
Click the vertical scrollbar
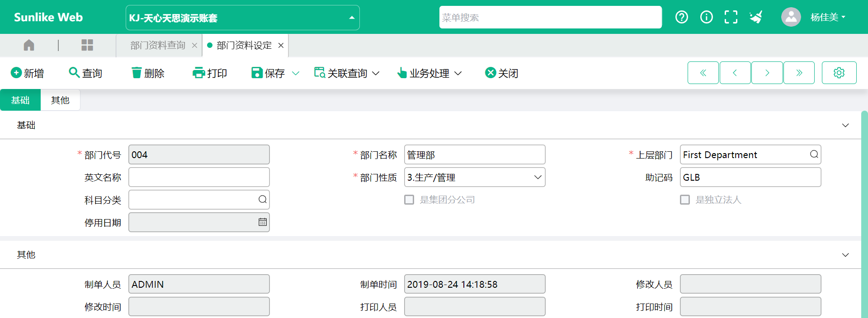(x=864, y=215)
